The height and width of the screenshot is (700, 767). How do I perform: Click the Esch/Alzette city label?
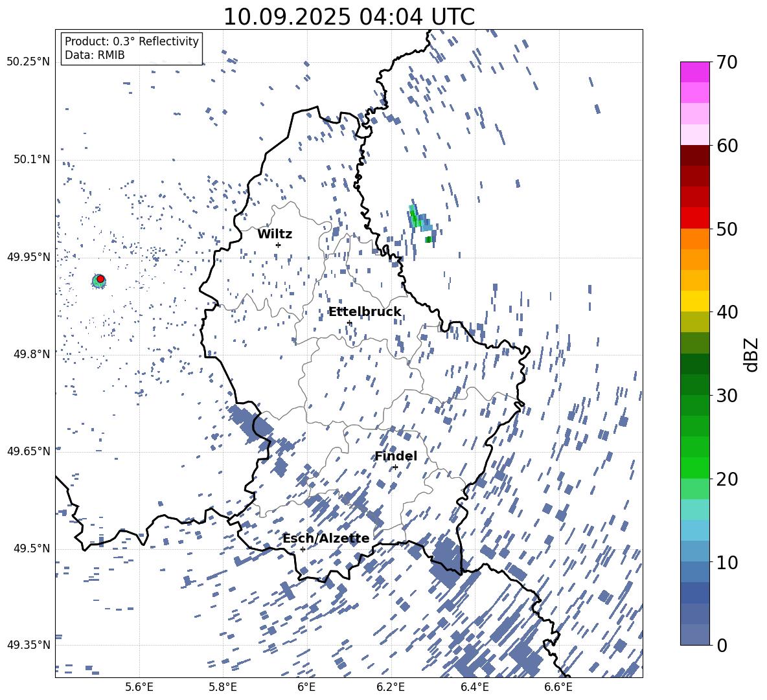pyautogui.click(x=326, y=539)
